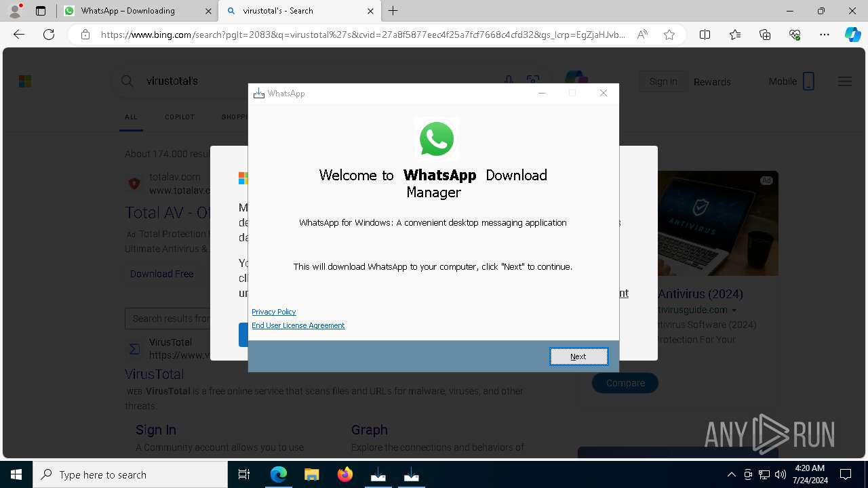Refresh the current page in Edge
868x488 pixels.
(x=49, y=35)
